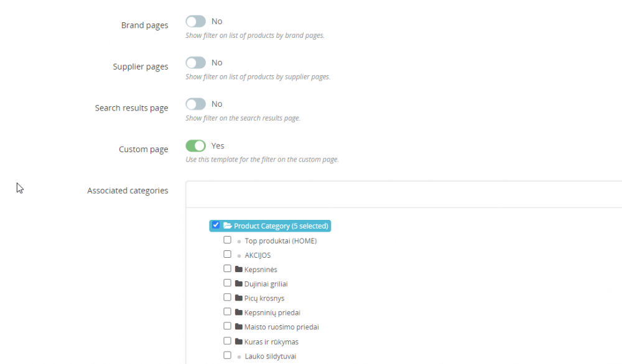
Task: Click the folder icon beside Dujiniai griliai
Action: coord(238,283)
